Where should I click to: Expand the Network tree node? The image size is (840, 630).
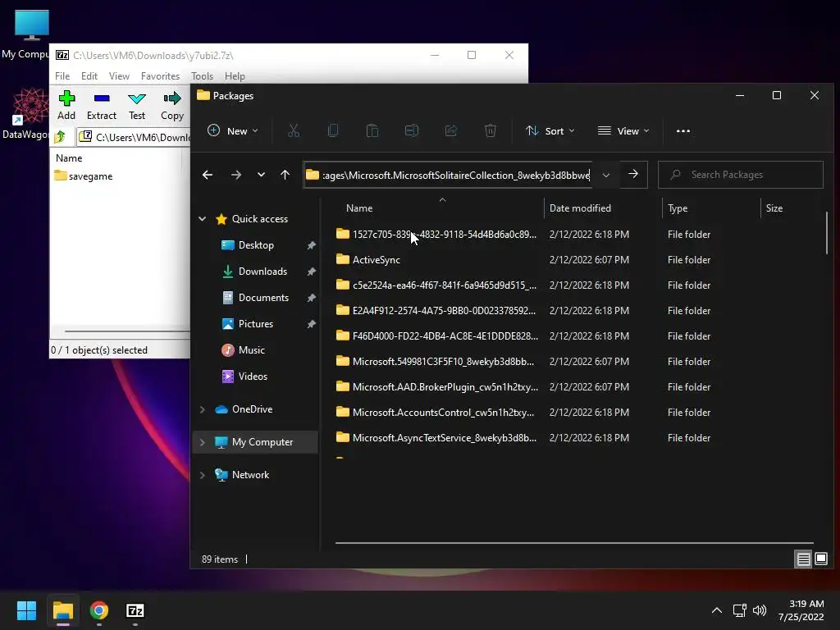(203, 475)
